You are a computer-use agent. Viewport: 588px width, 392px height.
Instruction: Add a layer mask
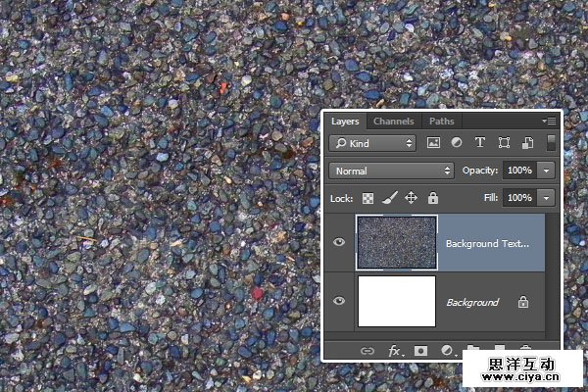[x=420, y=350]
